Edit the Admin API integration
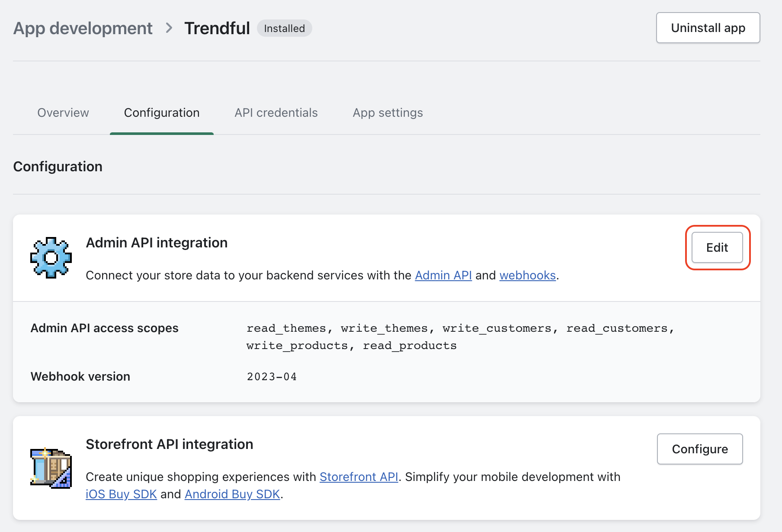 717,247
